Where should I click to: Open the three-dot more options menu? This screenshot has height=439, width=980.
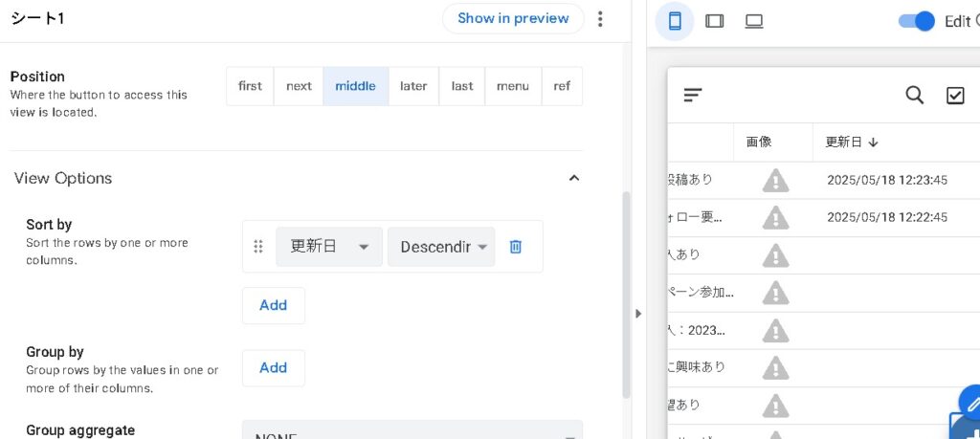point(600,19)
